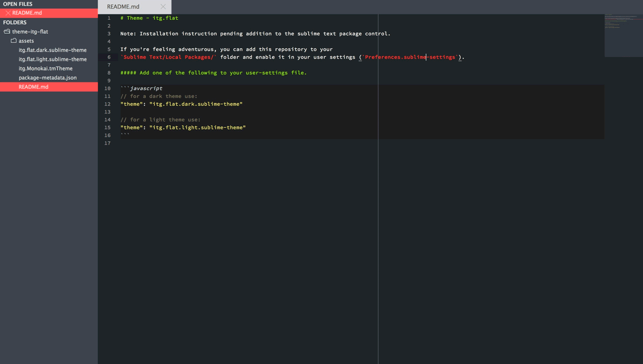Viewport: 643px width, 364px height.
Task: Click line number 17 in gutter
Action: (x=108, y=143)
